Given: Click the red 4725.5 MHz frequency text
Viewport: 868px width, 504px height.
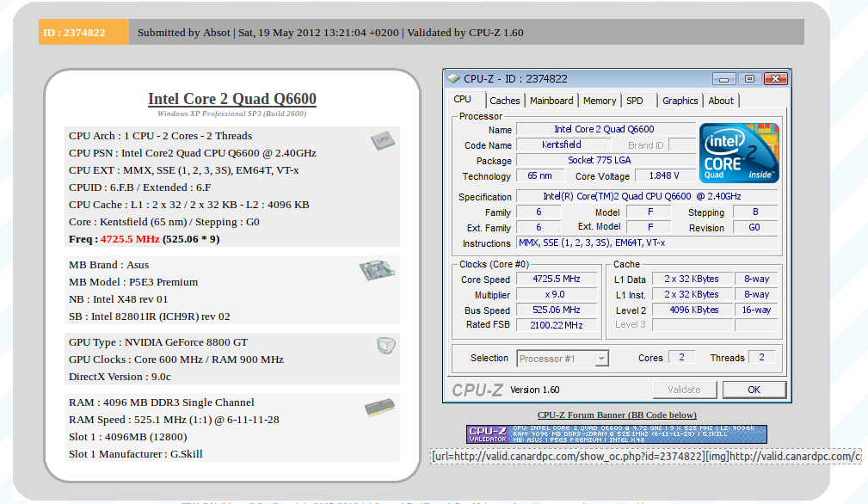Looking at the screenshot, I should click(x=130, y=239).
